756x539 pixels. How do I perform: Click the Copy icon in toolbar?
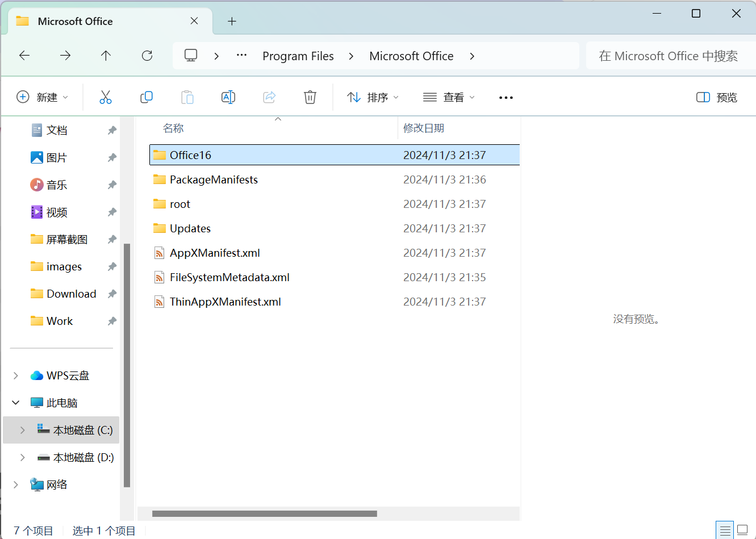[147, 97]
